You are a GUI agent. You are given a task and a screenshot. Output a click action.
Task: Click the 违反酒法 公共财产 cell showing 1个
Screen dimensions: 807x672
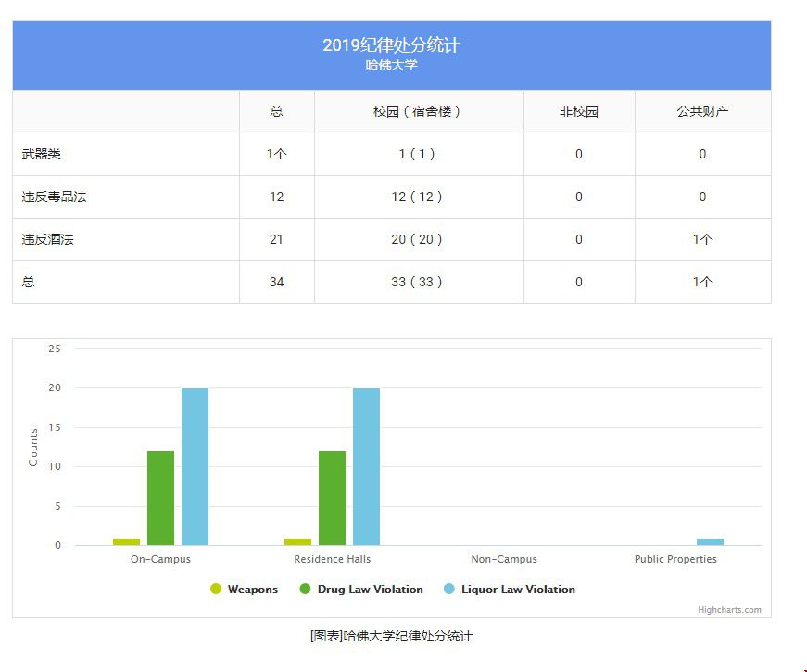point(702,239)
